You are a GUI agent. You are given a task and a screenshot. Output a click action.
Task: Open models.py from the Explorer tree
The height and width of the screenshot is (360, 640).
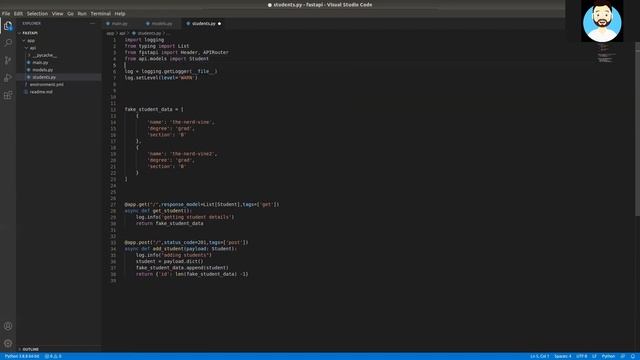[x=42, y=70]
